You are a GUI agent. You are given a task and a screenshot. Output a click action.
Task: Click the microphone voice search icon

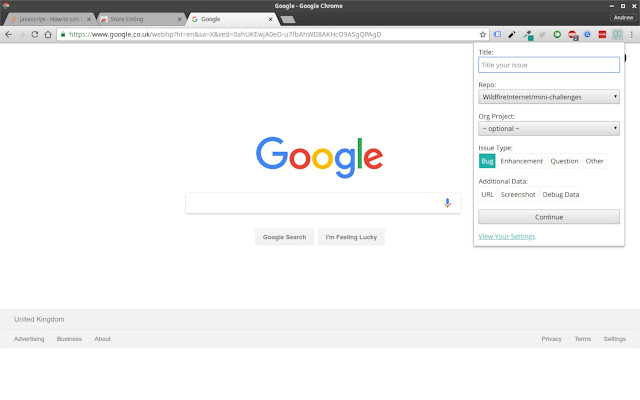(x=447, y=203)
